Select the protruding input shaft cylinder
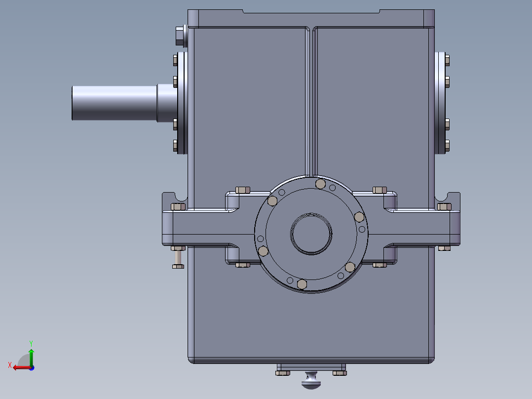The image size is (532, 399). (114, 103)
